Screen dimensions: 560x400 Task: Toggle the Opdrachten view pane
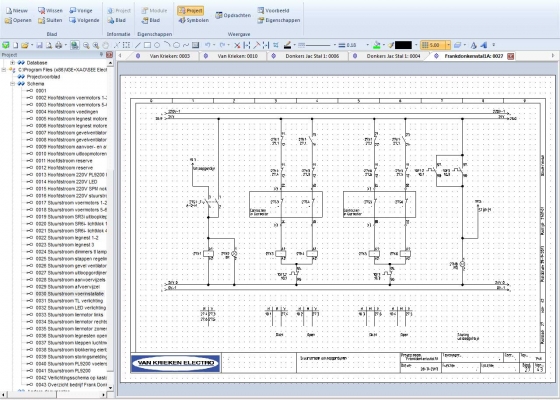233,15
